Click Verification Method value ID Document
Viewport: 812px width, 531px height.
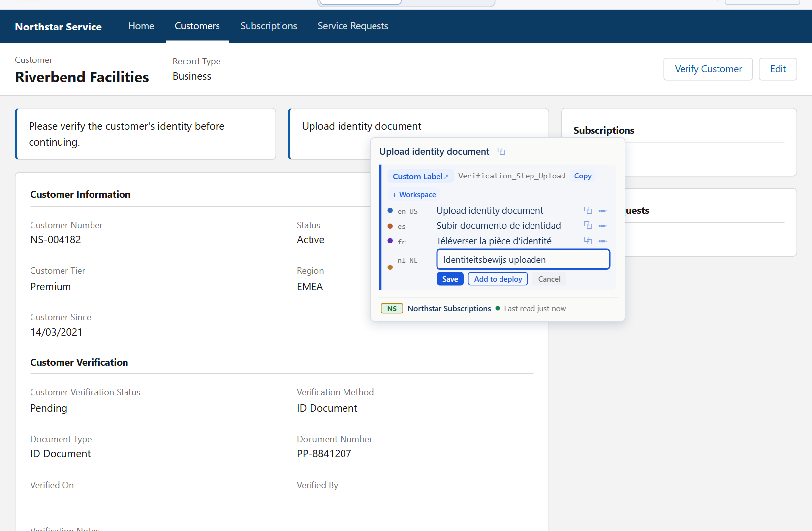(327, 408)
